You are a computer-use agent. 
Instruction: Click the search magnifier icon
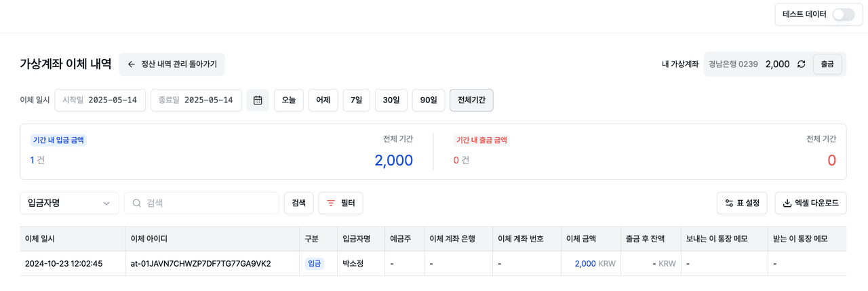coord(136,203)
